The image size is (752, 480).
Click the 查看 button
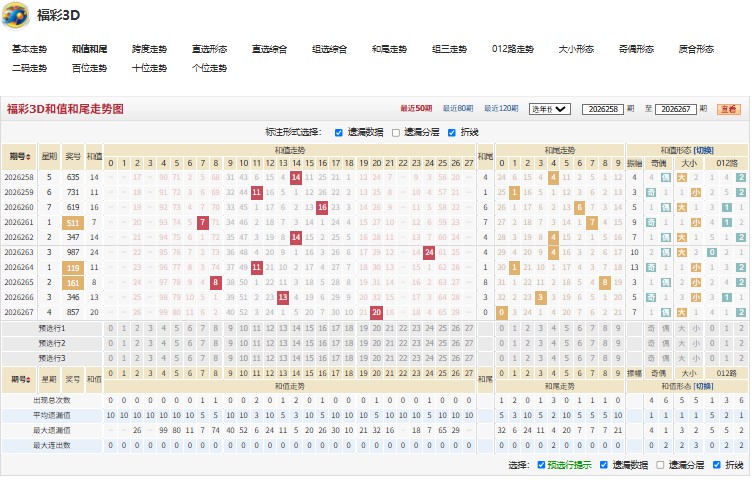pyautogui.click(x=729, y=109)
